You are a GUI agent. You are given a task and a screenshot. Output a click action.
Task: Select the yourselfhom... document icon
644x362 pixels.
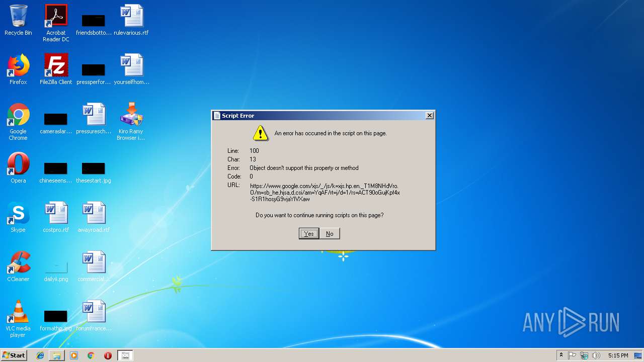click(131, 70)
